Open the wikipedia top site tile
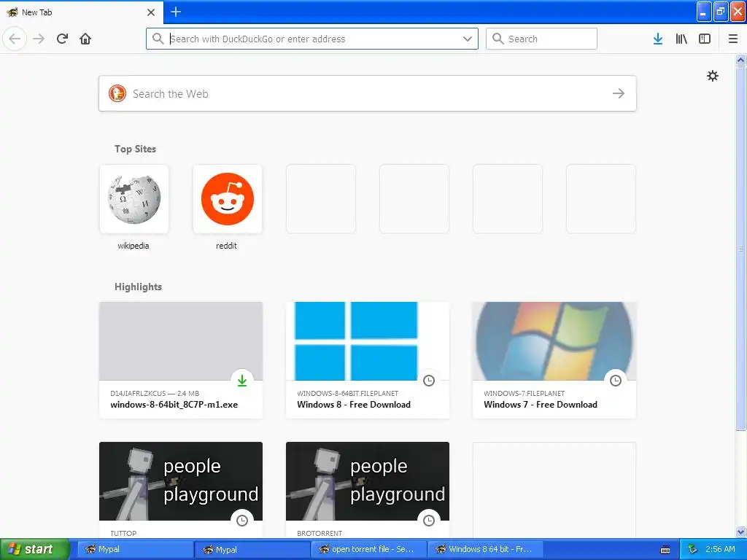The height and width of the screenshot is (560, 747). pyautogui.click(x=134, y=199)
